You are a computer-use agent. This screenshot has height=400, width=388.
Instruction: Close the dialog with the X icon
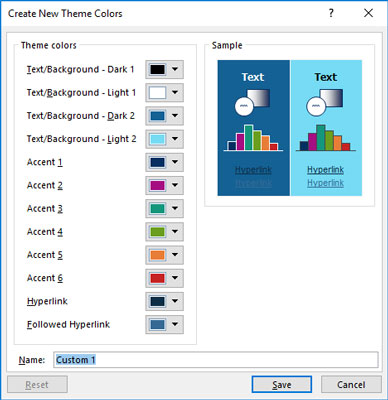point(368,13)
